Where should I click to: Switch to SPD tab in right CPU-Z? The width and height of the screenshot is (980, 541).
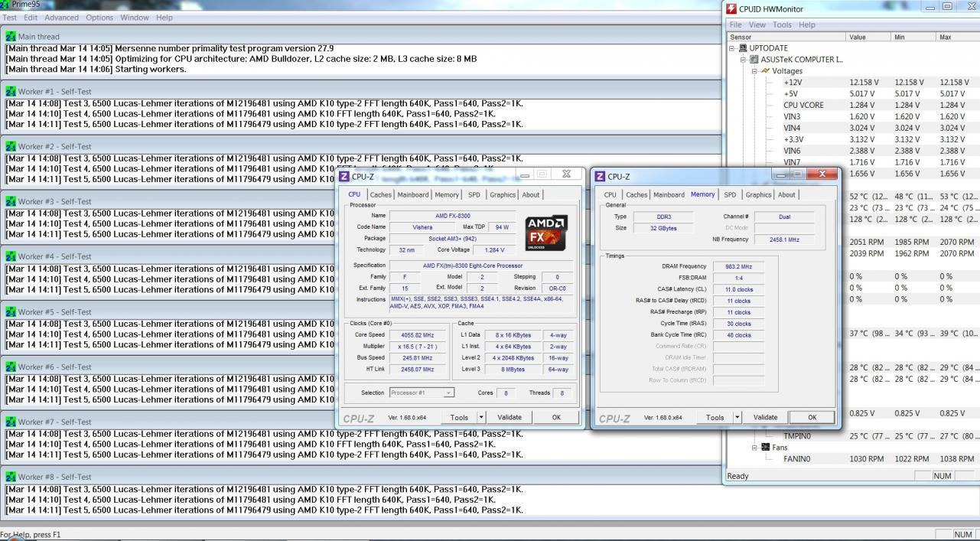[730, 194]
